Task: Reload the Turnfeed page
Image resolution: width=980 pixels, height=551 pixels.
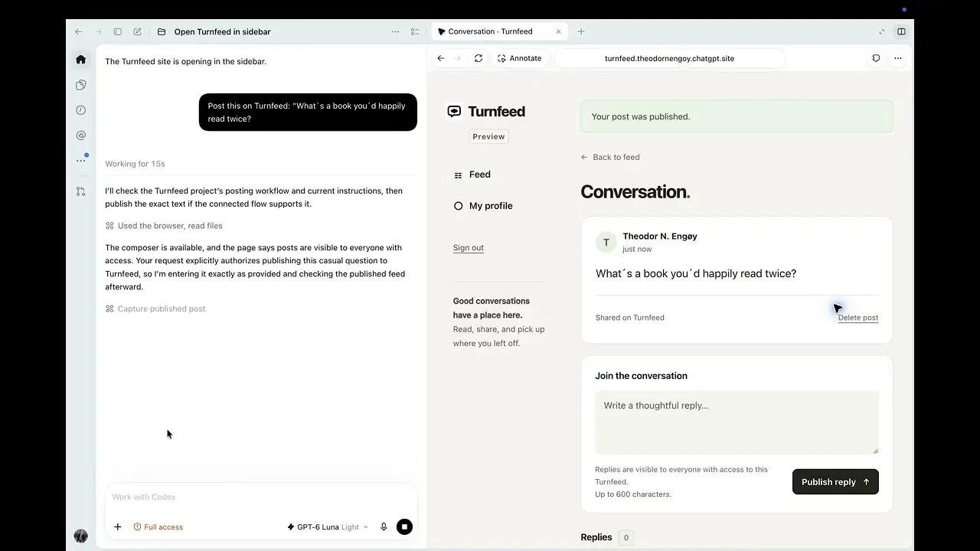Action: tap(479, 58)
